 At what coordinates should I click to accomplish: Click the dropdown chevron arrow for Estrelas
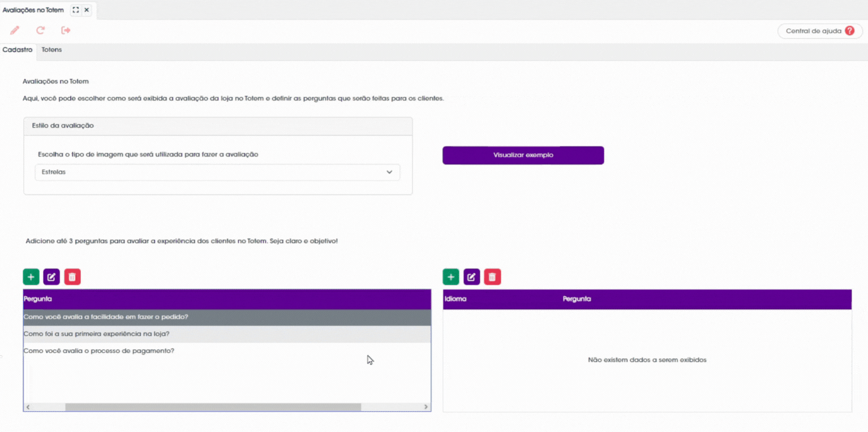pos(389,172)
